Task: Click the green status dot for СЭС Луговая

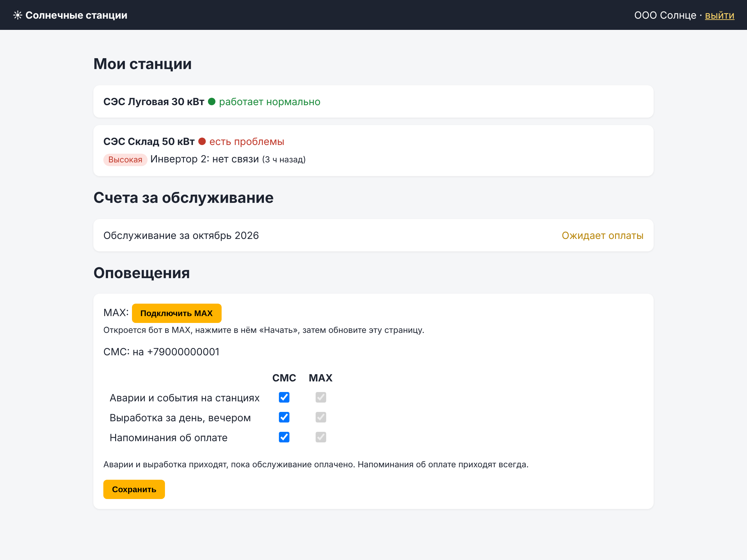Action: (212, 102)
